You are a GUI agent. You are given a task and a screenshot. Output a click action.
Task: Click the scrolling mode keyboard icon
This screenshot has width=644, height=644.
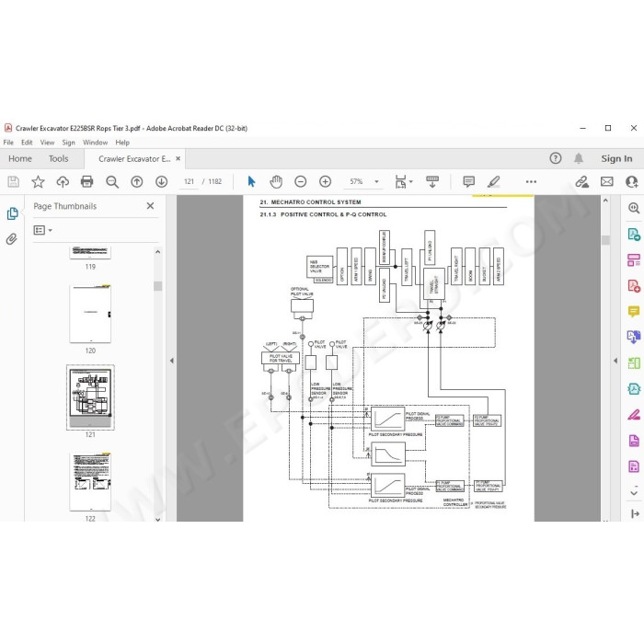[432, 181]
